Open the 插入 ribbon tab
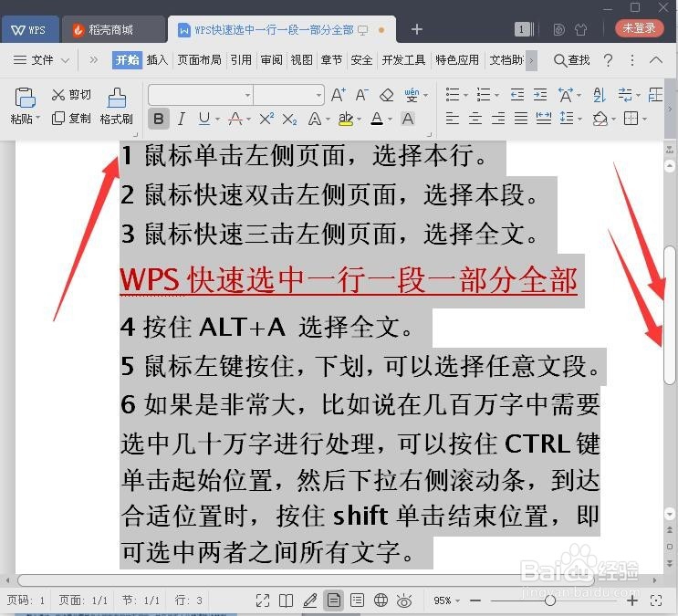The width and height of the screenshot is (678, 616). 157,59
